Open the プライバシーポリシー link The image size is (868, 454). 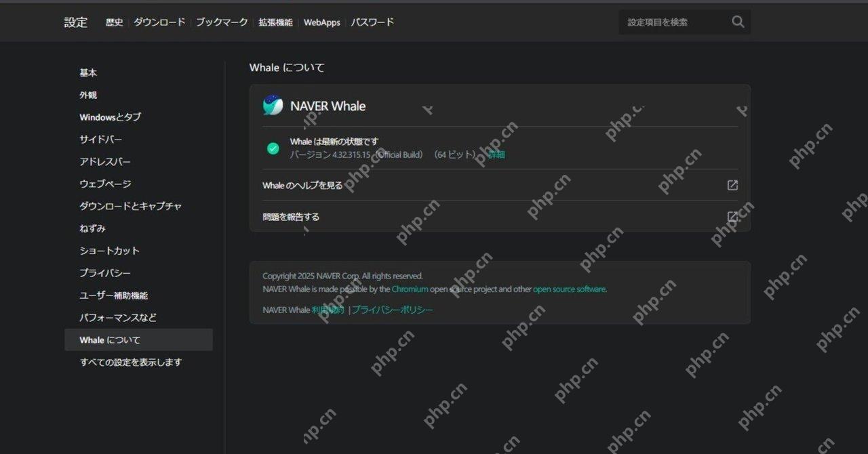click(392, 310)
